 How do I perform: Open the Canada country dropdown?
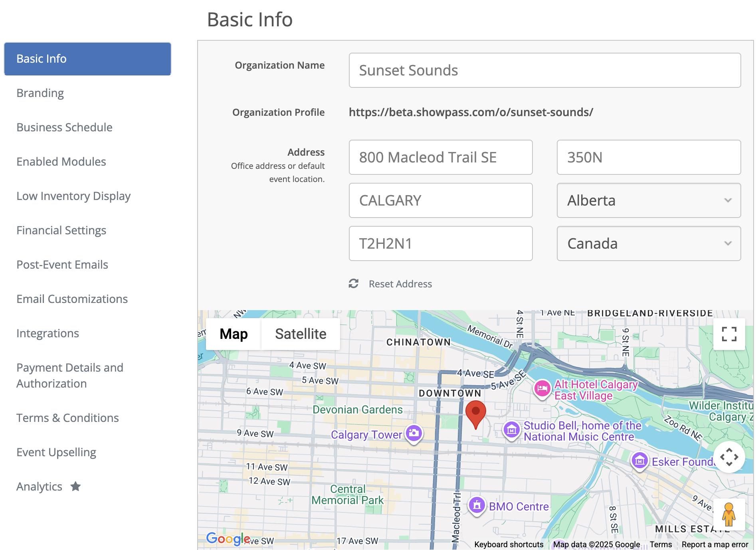(x=649, y=243)
